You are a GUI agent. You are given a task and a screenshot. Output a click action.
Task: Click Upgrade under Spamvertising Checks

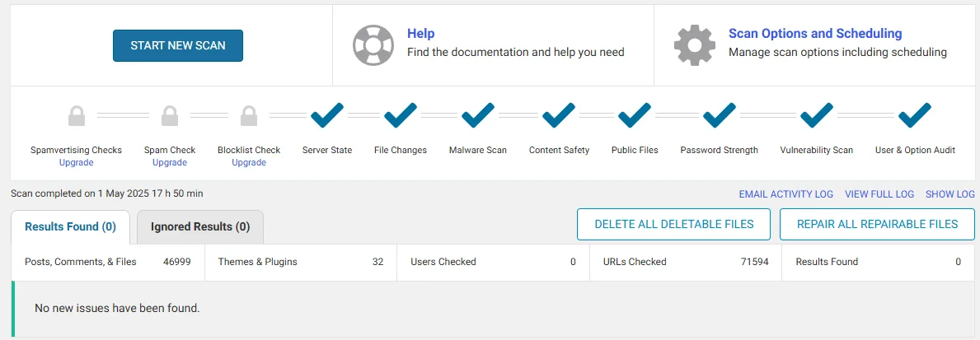[x=77, y=162]
